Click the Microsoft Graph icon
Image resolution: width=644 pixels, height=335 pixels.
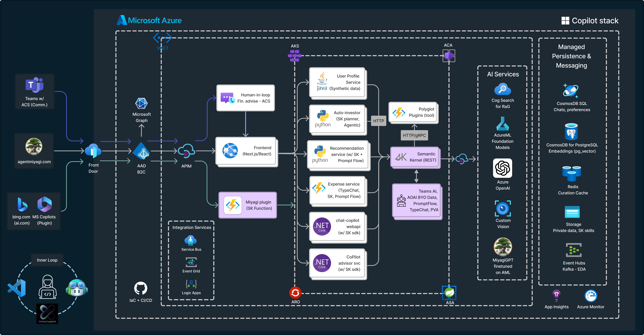point(141,103)
